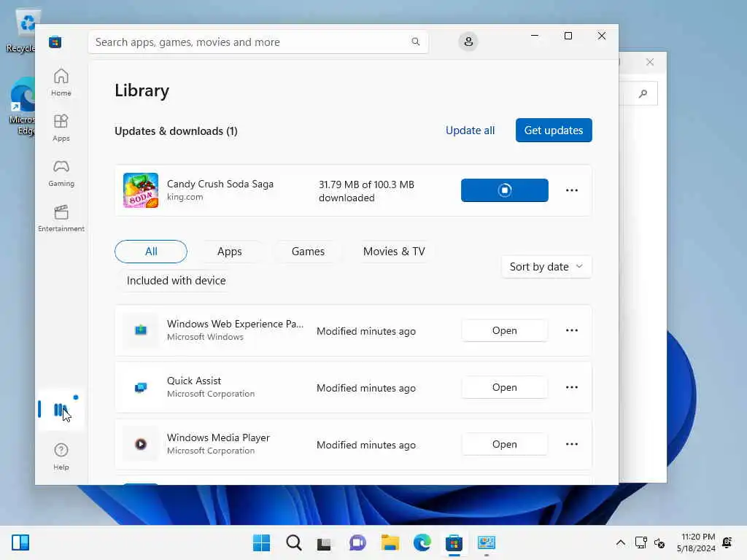Open Quick Assist app
The height and width of the screenshot is (560, 747).
coord(505,388)
